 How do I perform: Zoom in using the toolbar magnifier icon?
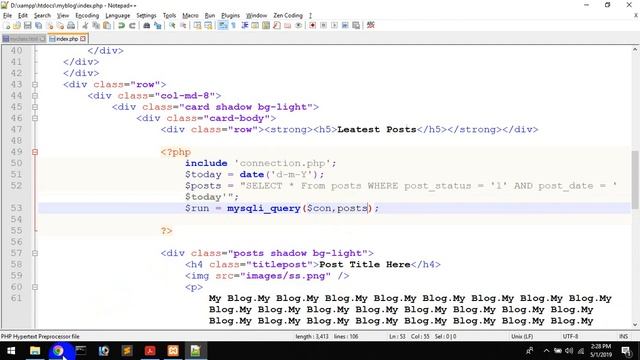tap(172, 25)
